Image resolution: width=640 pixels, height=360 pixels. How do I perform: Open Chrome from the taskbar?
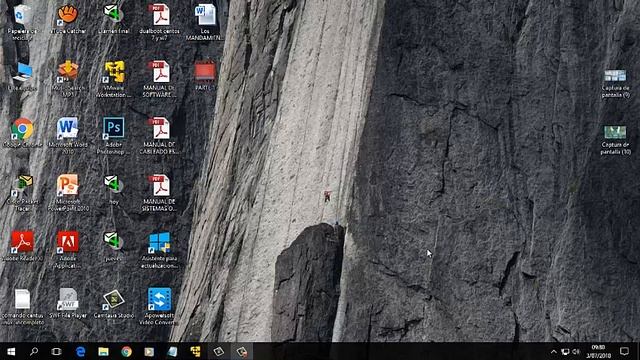pyautogui.click(x=127, y=351)
